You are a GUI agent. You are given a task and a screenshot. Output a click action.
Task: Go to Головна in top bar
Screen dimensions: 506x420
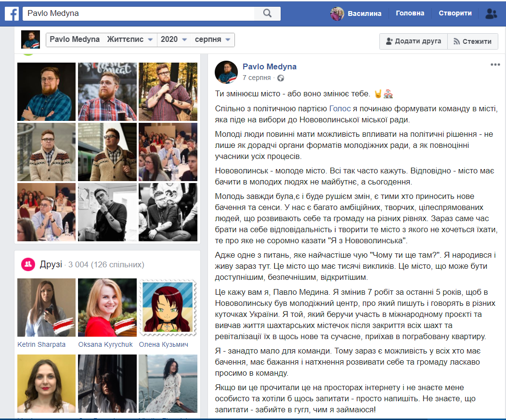410,13
